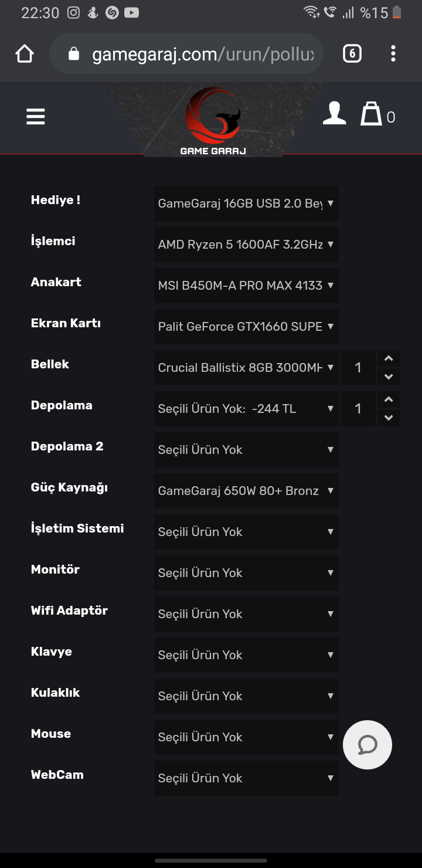
Task: Open the live chat bubble
Action: pos(367,745)
